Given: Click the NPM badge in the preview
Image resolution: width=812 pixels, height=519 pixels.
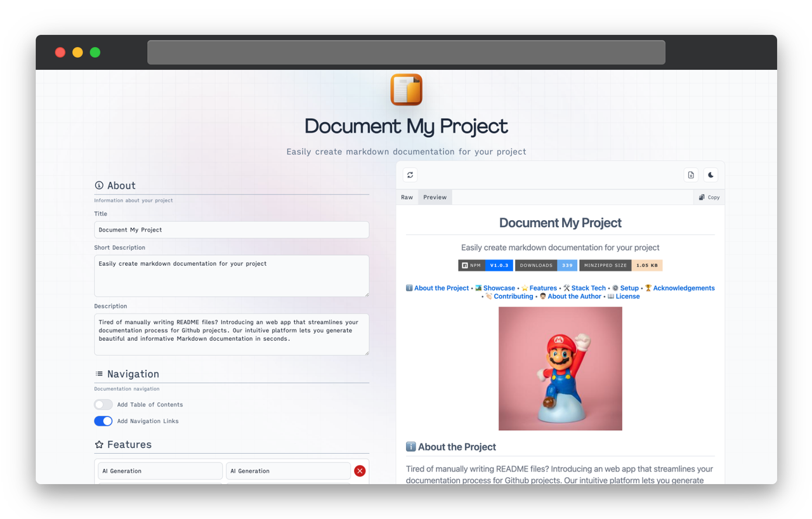Looking at the screenshot, I should 485,265.
